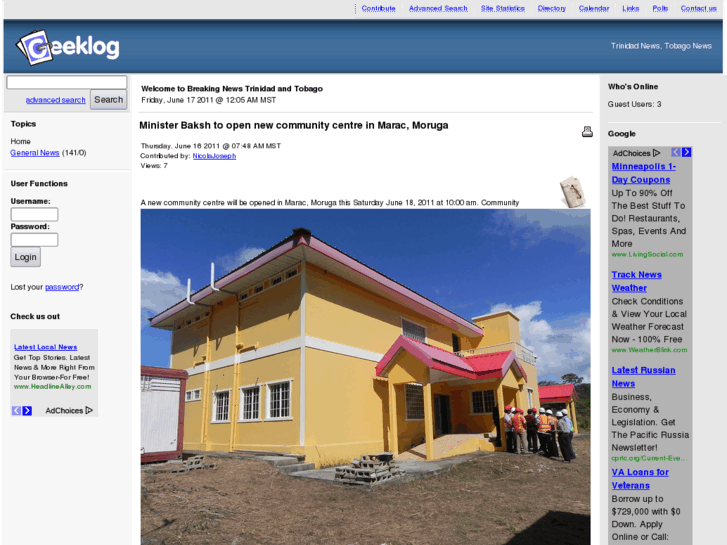Click the community centre photo
Image resolution: width=727 pixels, height=545 pixels.
point(365,377)
